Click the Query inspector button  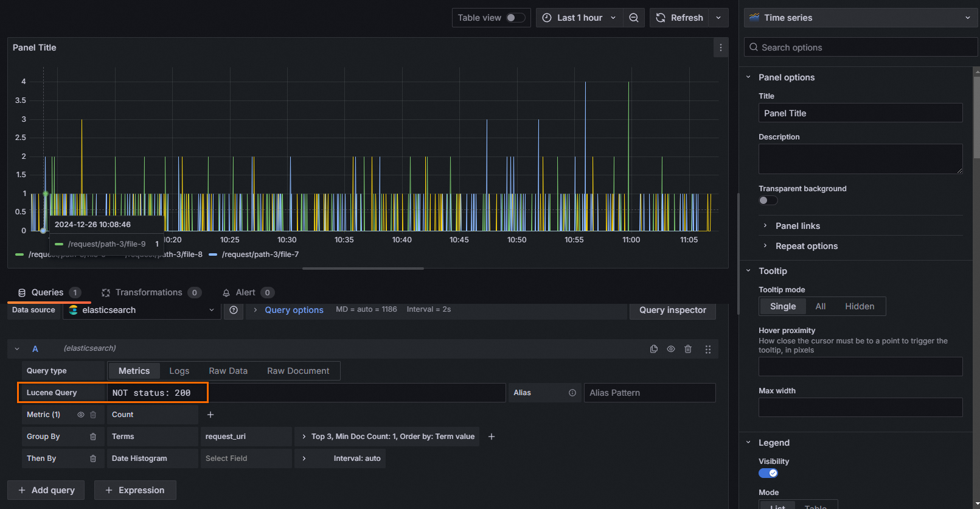672,310
